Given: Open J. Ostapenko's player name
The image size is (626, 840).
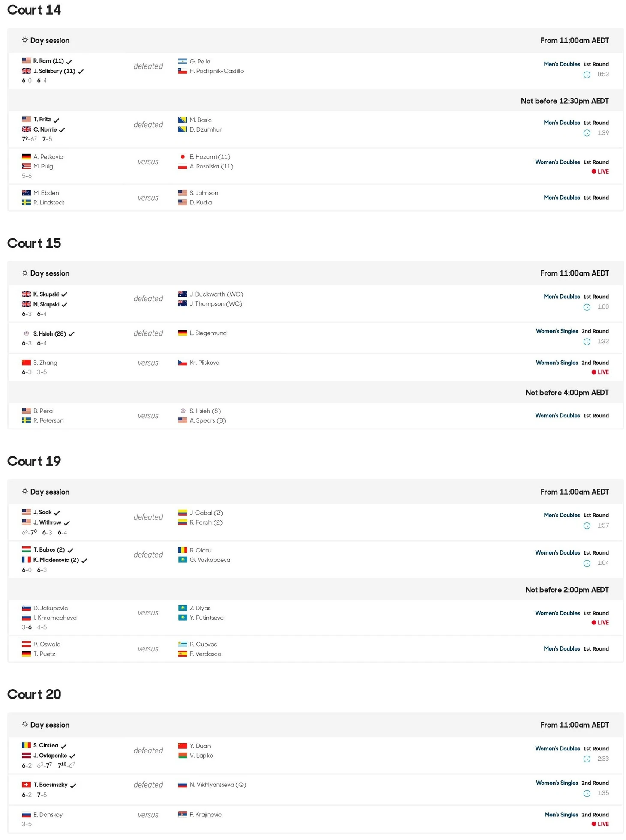Looking at the screenshot, I should tap(50, 756).
